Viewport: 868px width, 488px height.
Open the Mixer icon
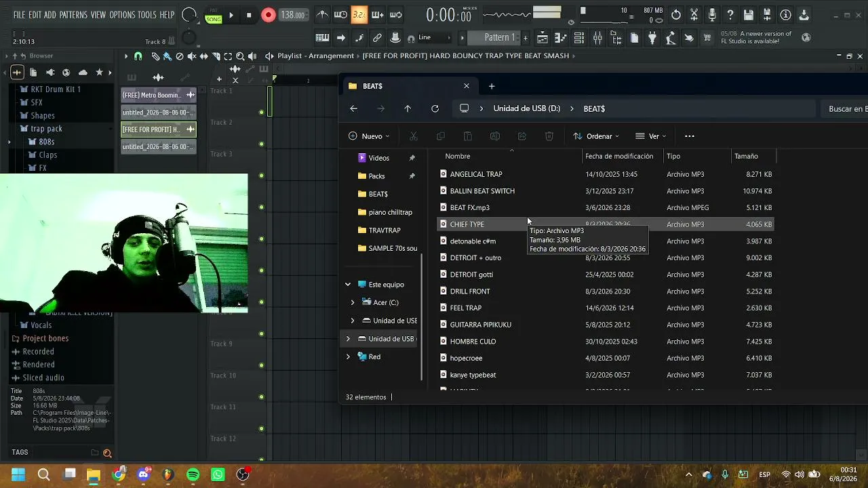coord(597,38)
